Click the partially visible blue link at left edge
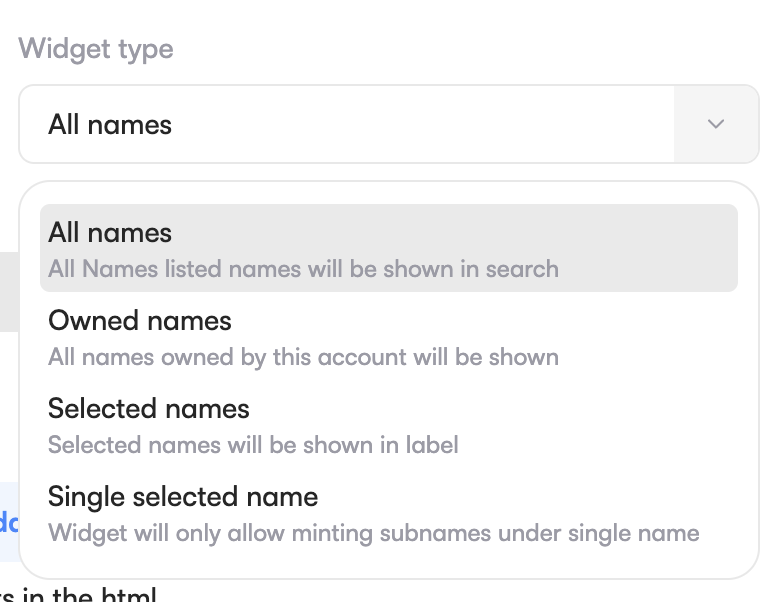The height and width of the screenshot is (602, 778). [6, 522]
